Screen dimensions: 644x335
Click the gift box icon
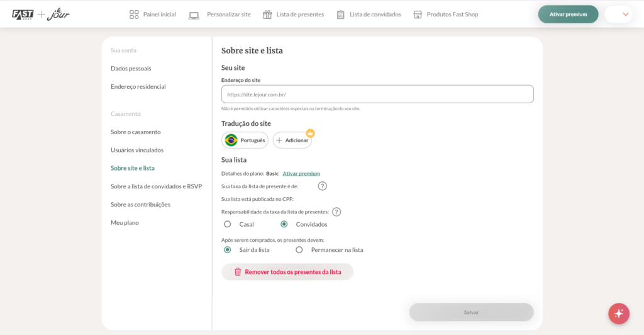click(267, 14)
